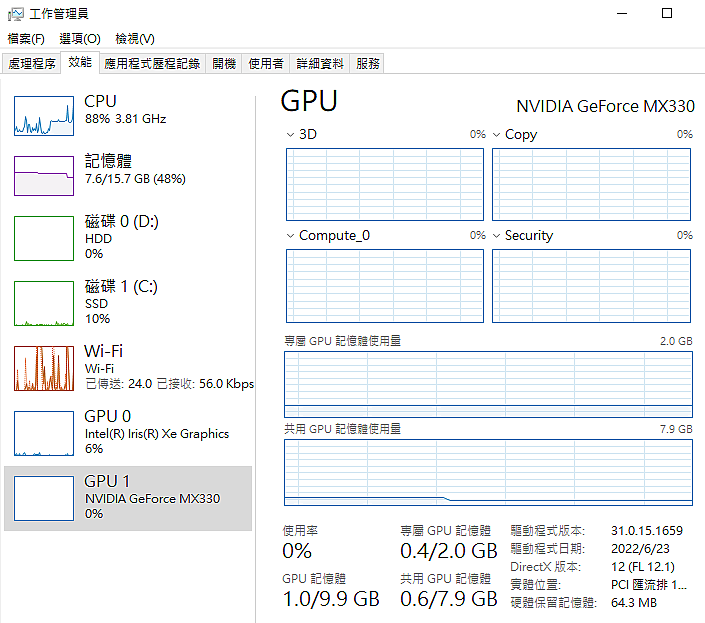Select the GPU 0 mini graph

[44, 433]
